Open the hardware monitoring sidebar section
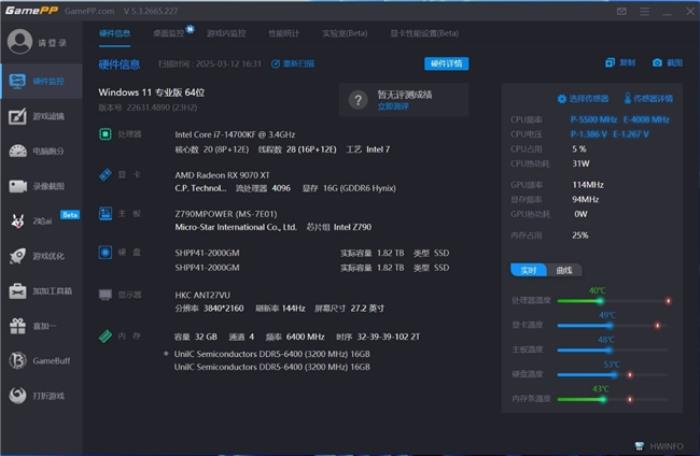The height and width of the screenshot is (456, 700). click(x=42, y=81)
